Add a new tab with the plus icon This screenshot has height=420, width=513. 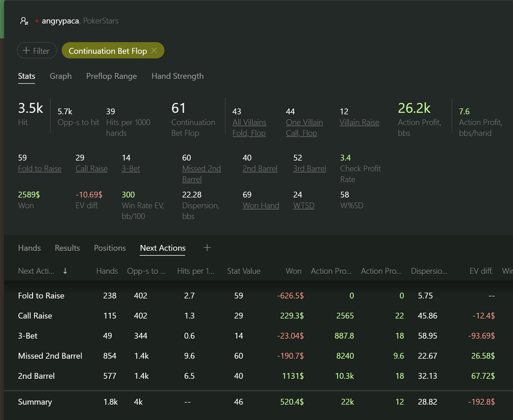coord(207,247)
